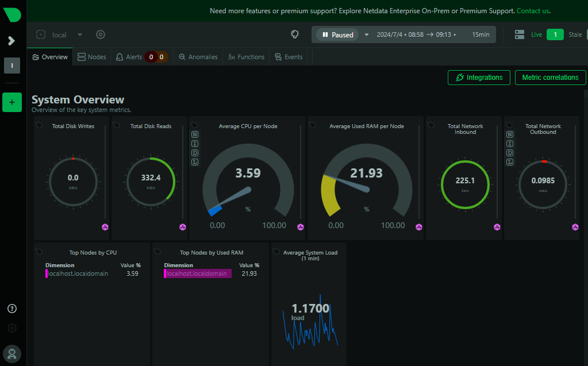
Task: Click the room settings gear next to local
Action: 101,34
